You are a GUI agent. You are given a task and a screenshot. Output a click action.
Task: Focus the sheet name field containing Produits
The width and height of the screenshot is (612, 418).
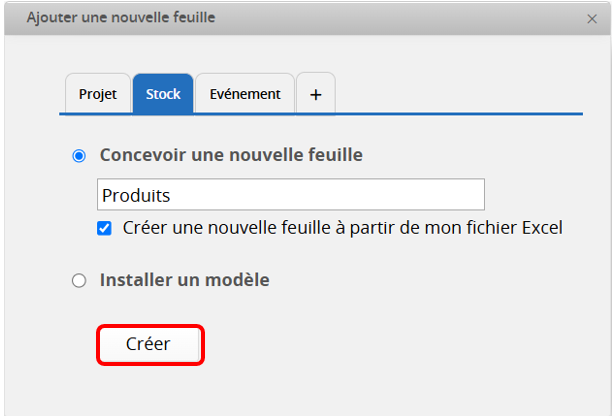(290, 194)
